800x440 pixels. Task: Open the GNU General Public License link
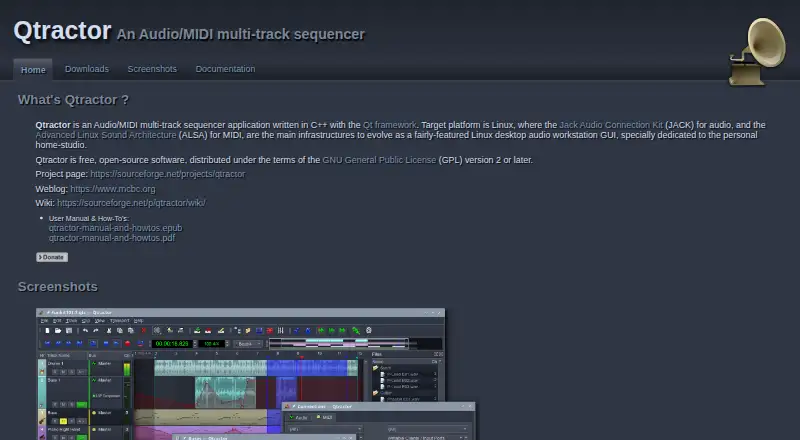click(379, 160)
